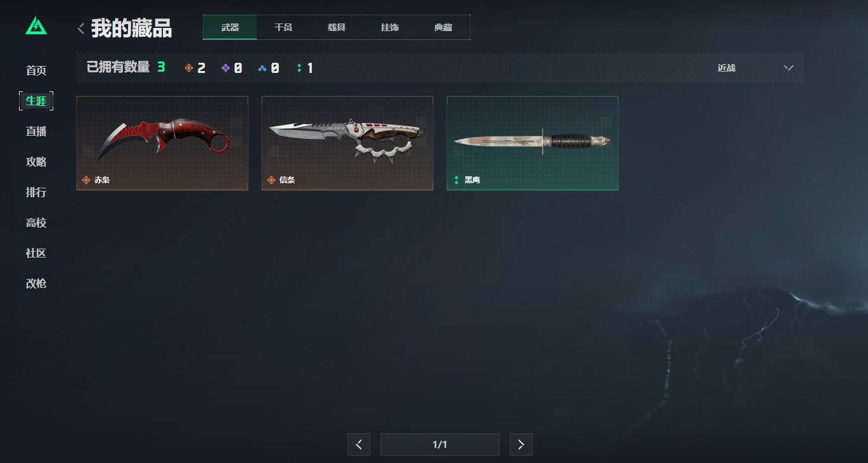
Task: Open 直播 in the sidebar
Action: point(36,131)
